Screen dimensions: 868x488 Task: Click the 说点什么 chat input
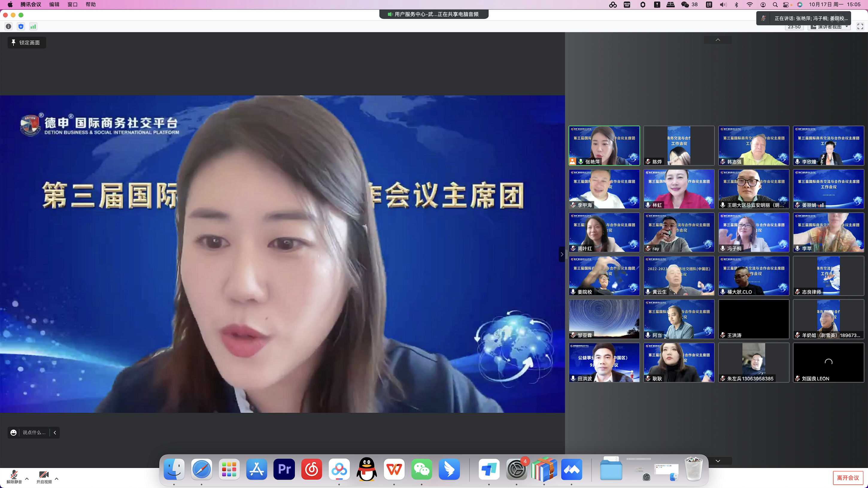click(34, 432)
